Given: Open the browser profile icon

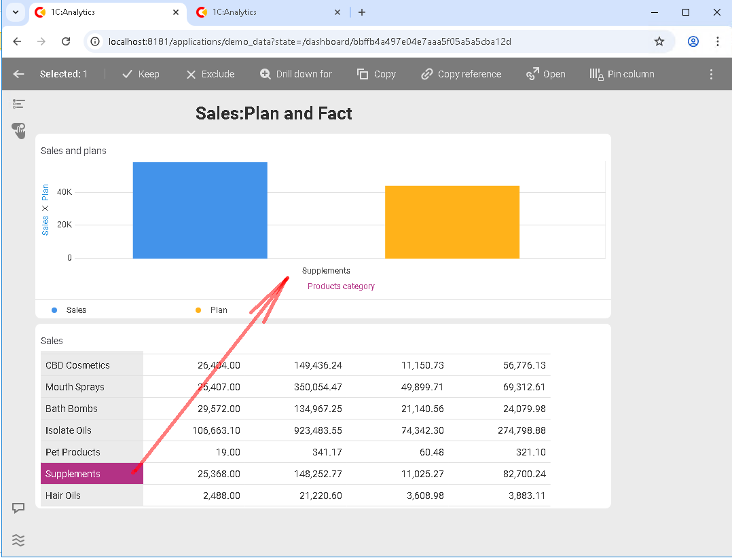Looking at the screenshot, I should (x=693, y=41).
